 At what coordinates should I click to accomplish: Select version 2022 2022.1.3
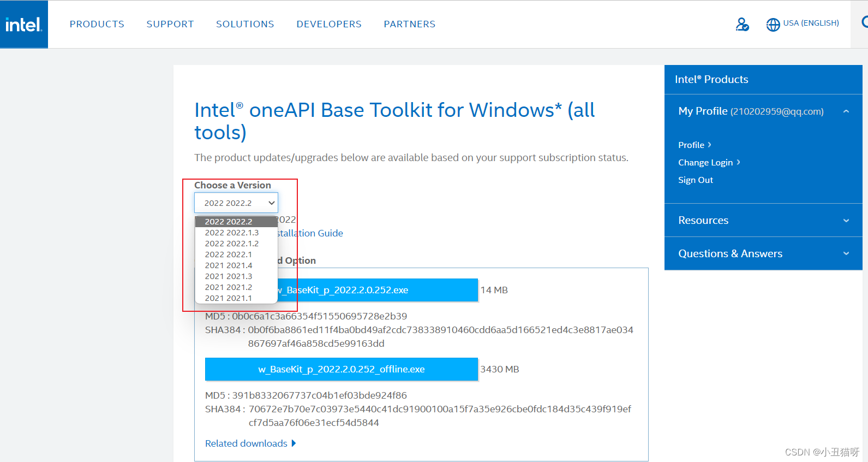point(236,233)
